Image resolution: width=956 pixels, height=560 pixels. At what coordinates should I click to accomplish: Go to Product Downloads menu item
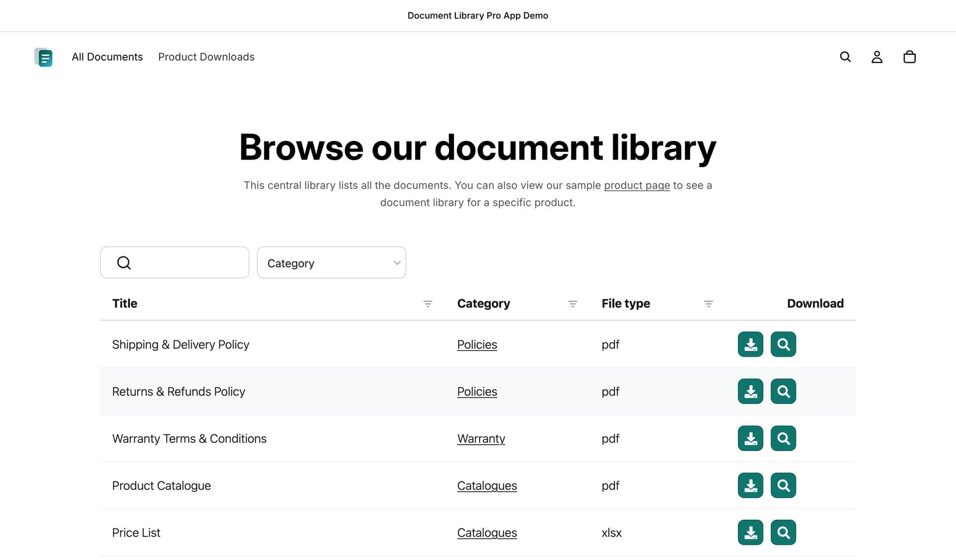pos(206,57)
